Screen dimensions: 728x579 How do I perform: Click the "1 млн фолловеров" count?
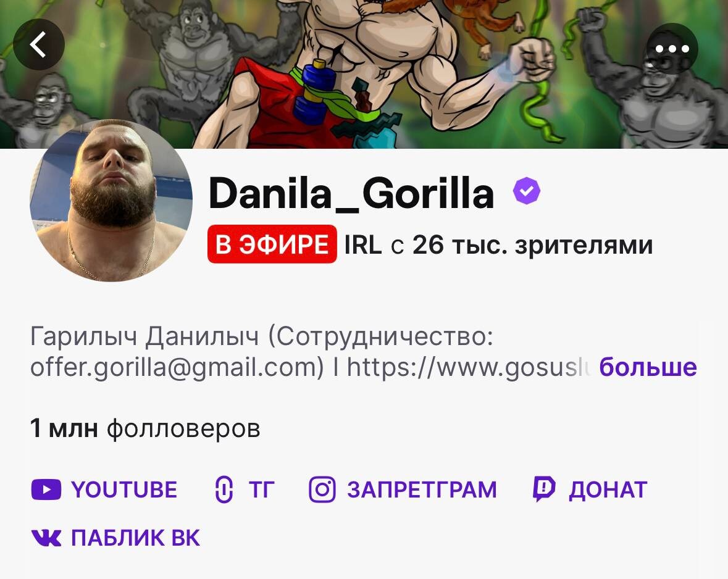point(145,428)
